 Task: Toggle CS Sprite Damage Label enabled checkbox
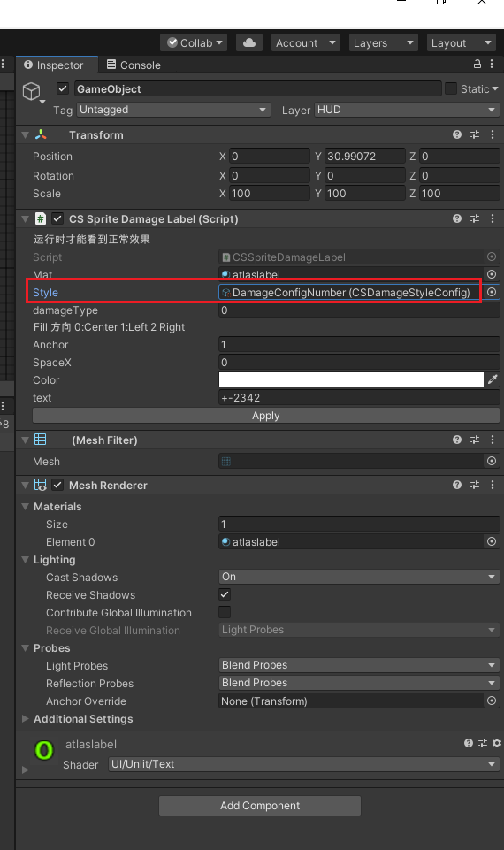(x=57, y=218)
